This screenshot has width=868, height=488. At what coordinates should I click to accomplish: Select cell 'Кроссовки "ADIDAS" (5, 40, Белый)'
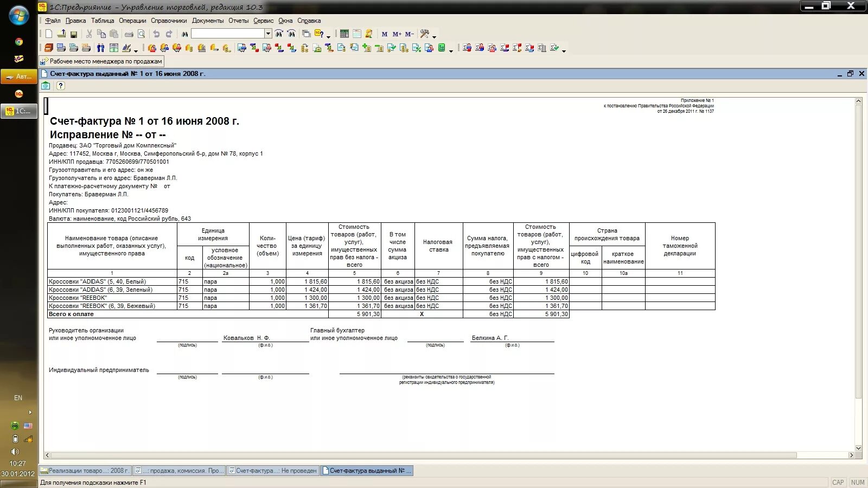tap(112, 281)
